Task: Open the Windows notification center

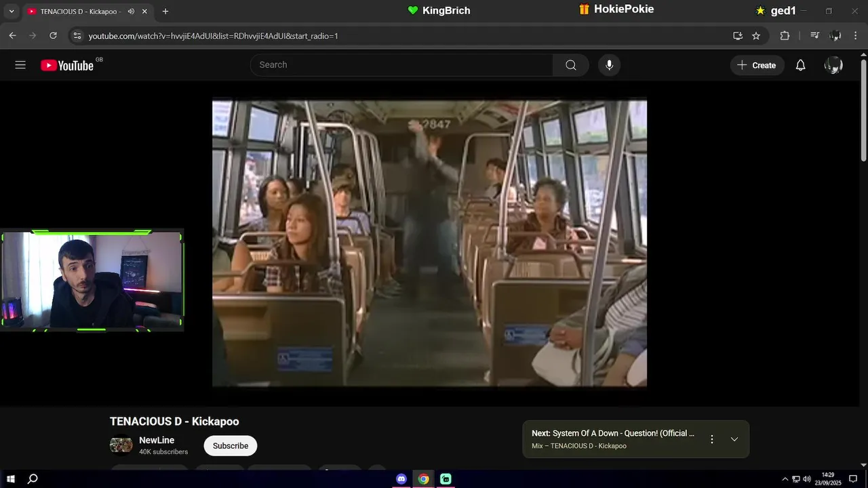Action: coord(853,479)
